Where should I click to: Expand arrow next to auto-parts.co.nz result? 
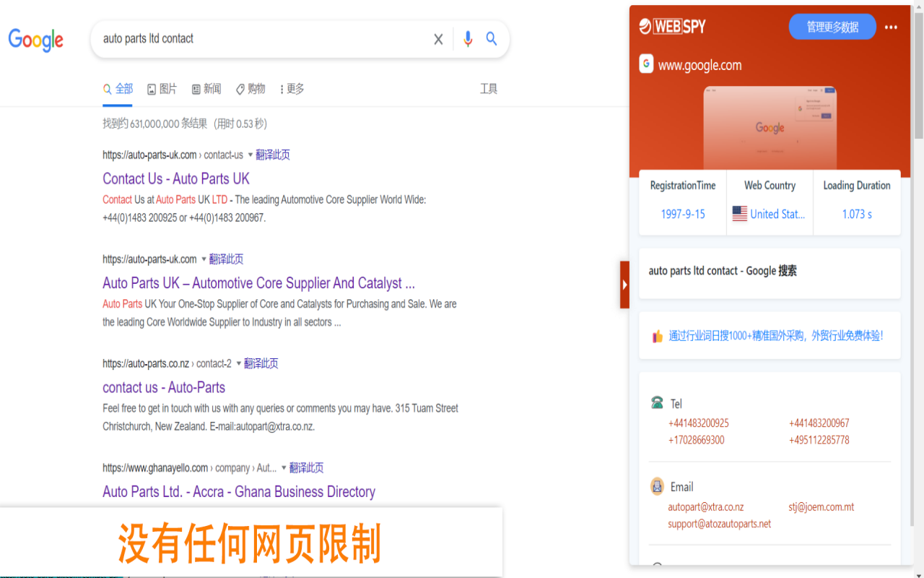coord(239,363)
